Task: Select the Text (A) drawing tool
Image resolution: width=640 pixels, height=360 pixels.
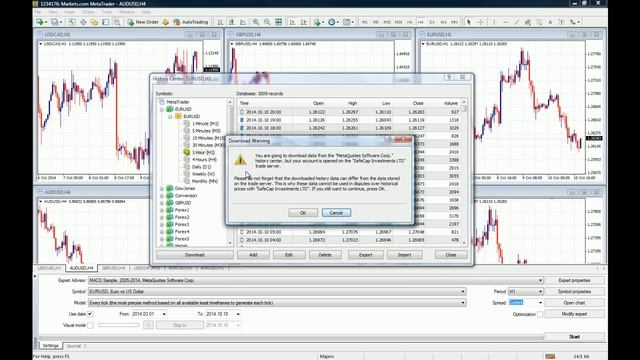Action: [550, 22]
